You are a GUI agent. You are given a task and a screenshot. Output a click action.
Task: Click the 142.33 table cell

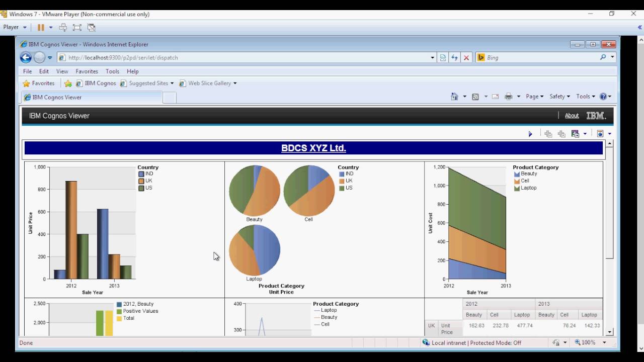click(x=592, y=326)
